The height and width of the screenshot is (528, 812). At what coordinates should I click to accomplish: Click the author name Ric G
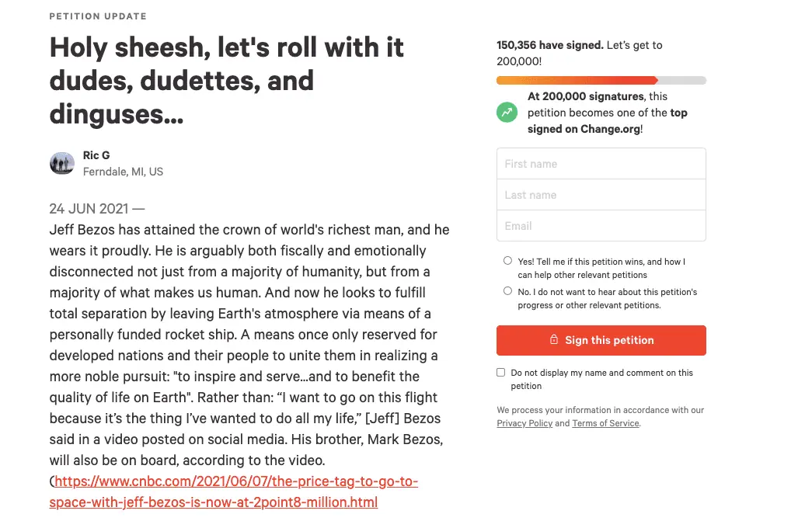coord(96,155)
